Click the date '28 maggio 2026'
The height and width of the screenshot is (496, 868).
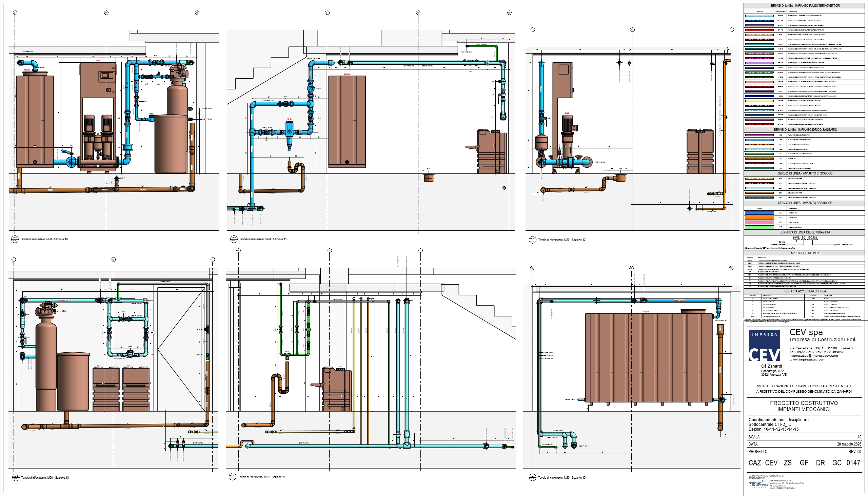(x=849, y=444)
